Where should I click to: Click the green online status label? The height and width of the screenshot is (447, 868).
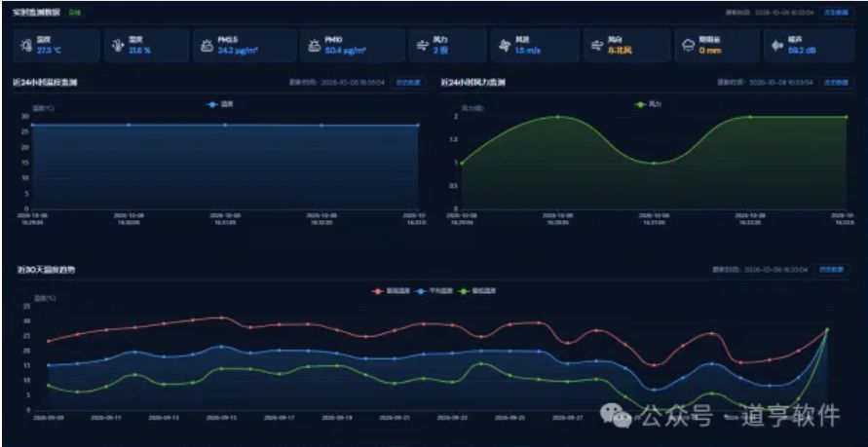tap(75, 12)
